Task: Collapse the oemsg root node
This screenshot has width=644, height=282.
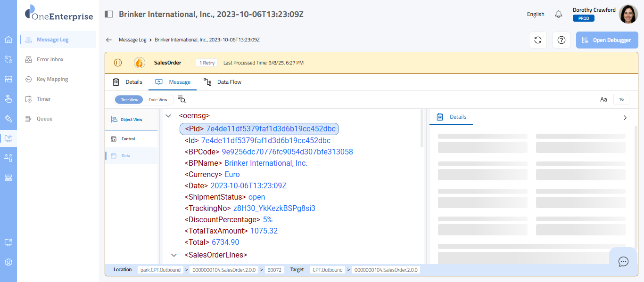Action: pos(168,115)
